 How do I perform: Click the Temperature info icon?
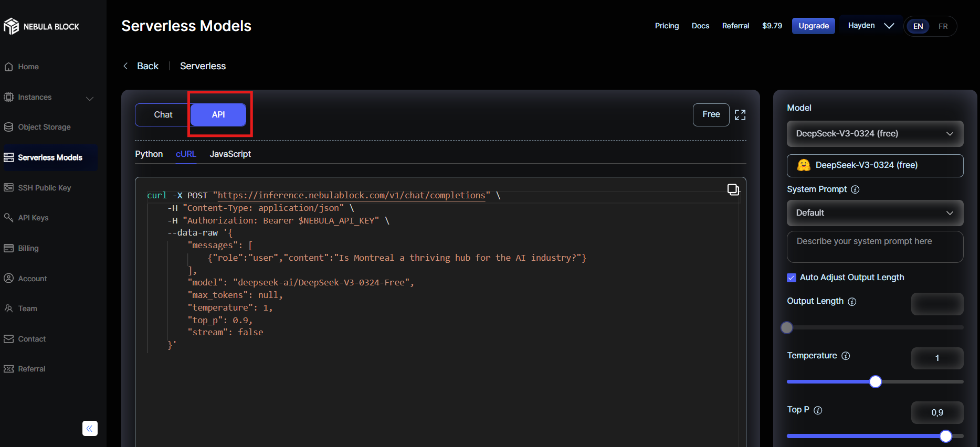846,356
